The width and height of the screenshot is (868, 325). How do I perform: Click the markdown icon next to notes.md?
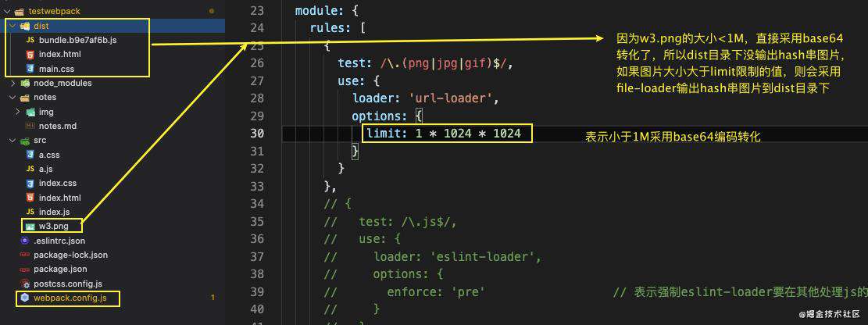tap(30, 126)
